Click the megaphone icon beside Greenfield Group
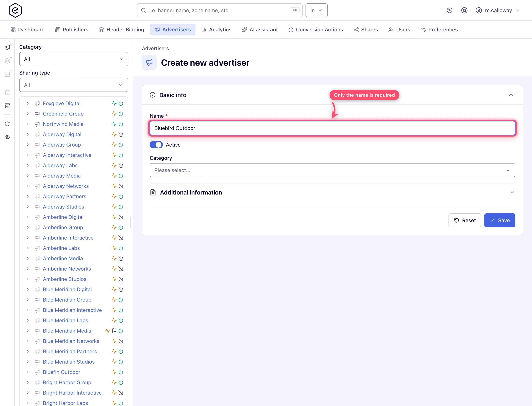This screenshot has width=532, height=406. (x=37, y=114)
